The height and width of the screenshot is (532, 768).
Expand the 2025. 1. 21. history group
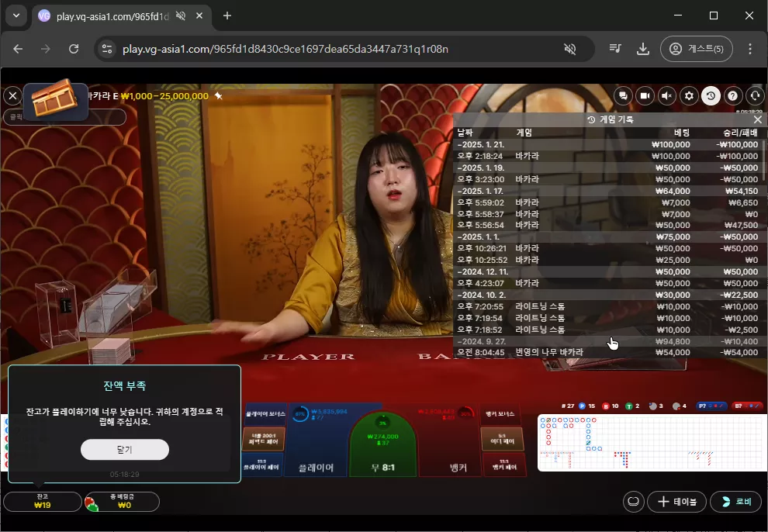[607, 144]
